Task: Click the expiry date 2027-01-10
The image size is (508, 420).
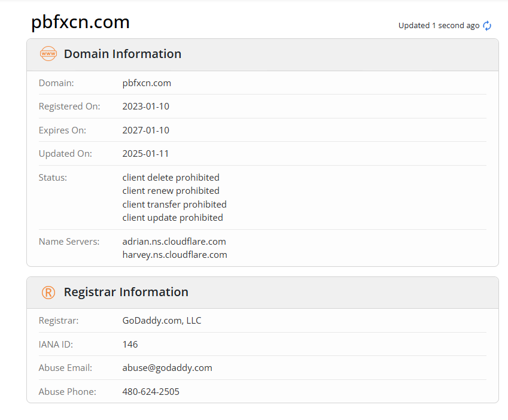Action: click(x=145, y=130)
